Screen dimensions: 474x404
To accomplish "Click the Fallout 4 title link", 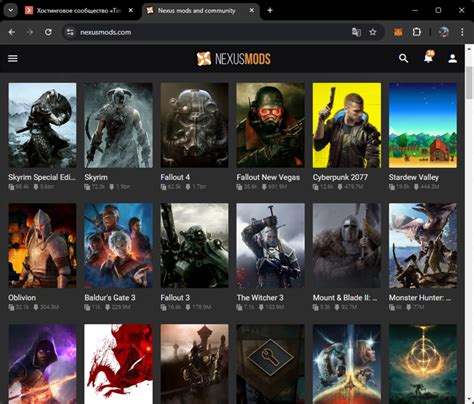I will point(175,177).
